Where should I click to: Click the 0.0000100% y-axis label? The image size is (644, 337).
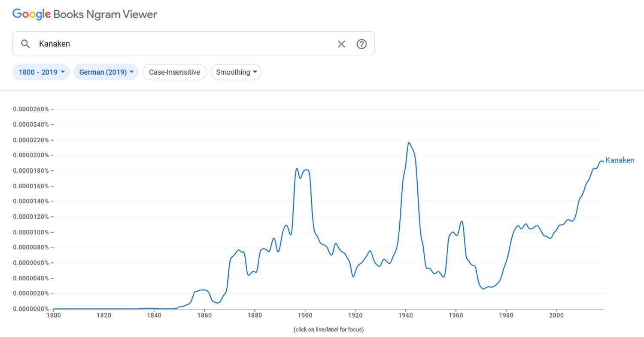pyautogui.click(x=31, y=232)
